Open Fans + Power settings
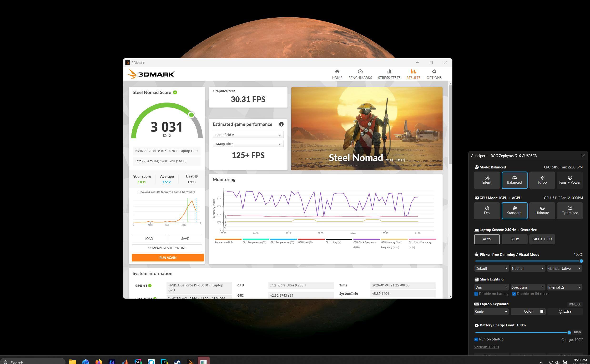The width and height of the screenshot is (590, 364). click(x=570, y=180)
